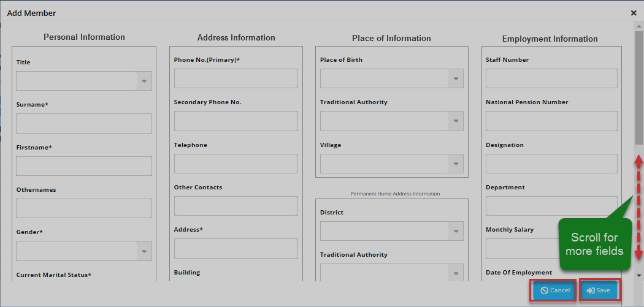
Task: Close the Add Member dialog
Action: click(x=634, y=13)
